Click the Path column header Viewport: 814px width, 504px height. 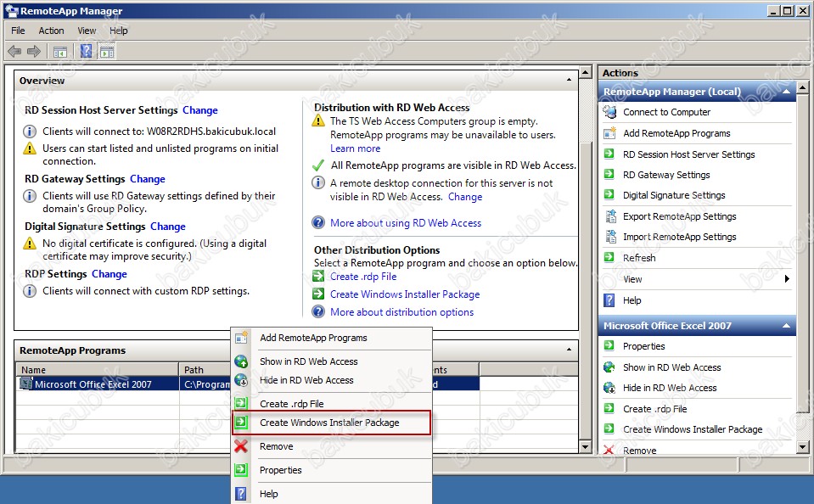coord(205,370)
